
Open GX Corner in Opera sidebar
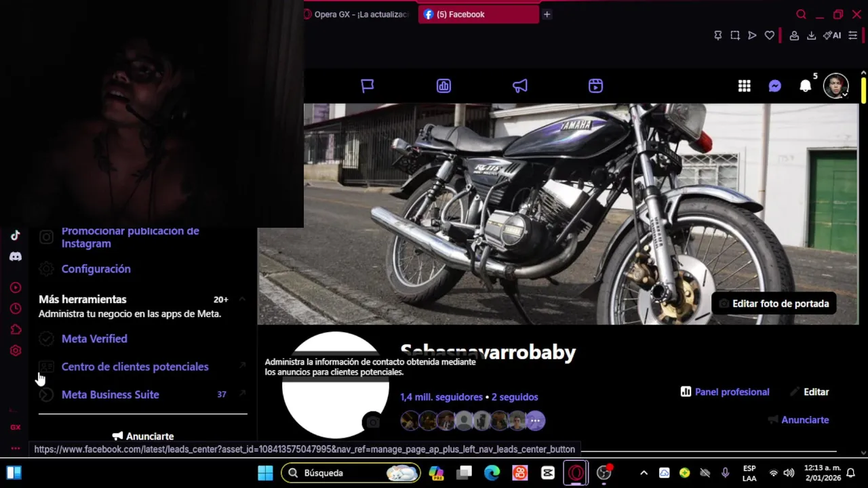(15, 428)
